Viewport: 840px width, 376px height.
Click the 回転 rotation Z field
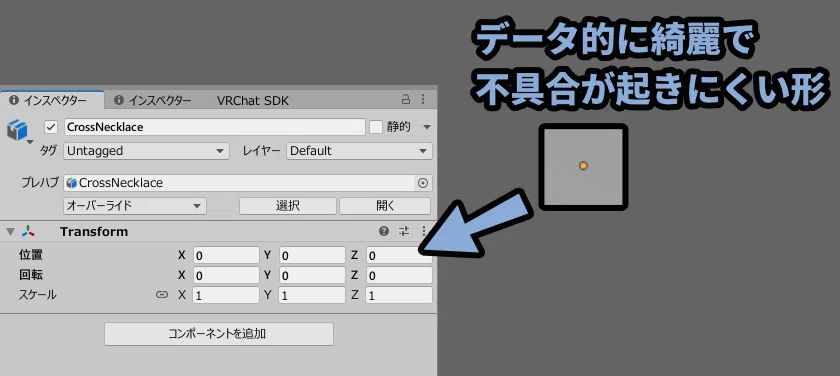399,275
